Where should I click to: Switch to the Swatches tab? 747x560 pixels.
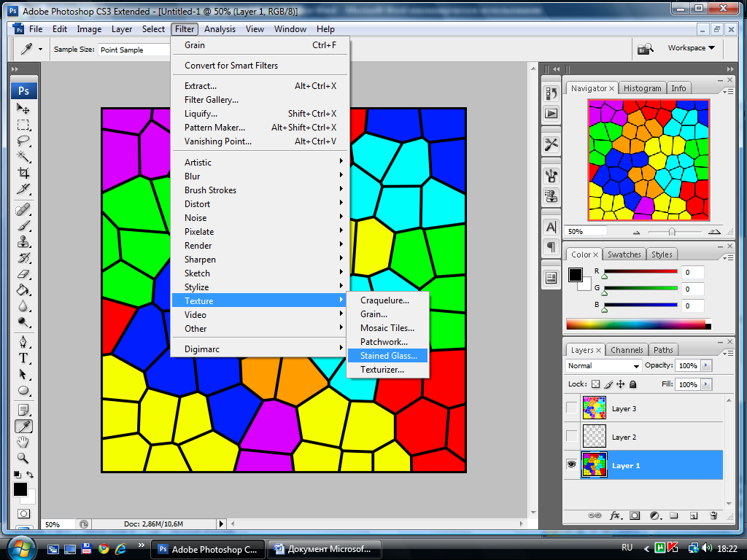click(x=624, y=254)
